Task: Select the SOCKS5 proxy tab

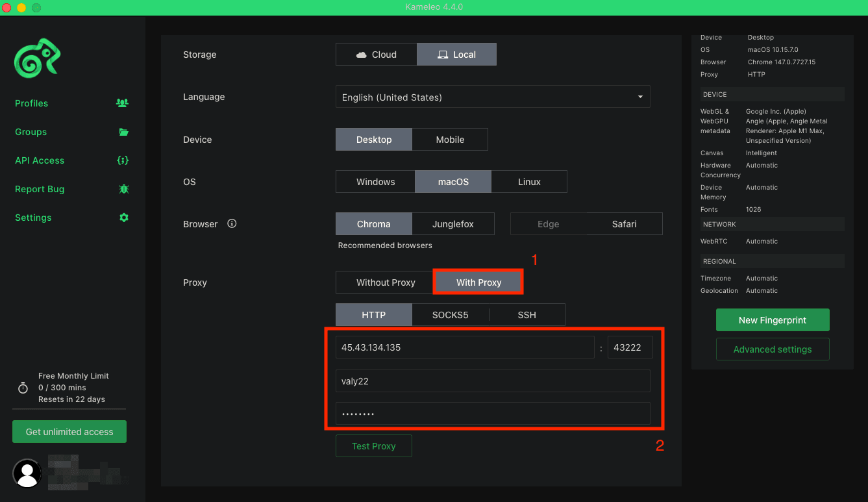Action: point(450,314)
